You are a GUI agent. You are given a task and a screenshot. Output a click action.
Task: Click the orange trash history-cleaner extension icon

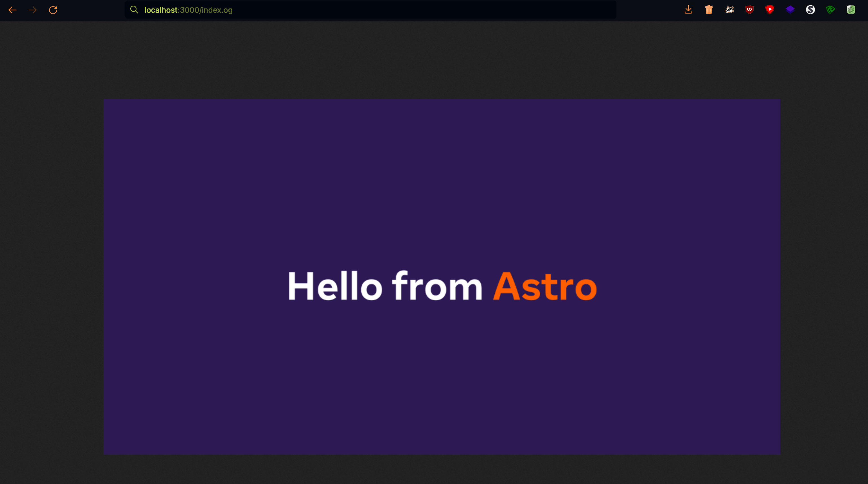(x=709, y=10)
